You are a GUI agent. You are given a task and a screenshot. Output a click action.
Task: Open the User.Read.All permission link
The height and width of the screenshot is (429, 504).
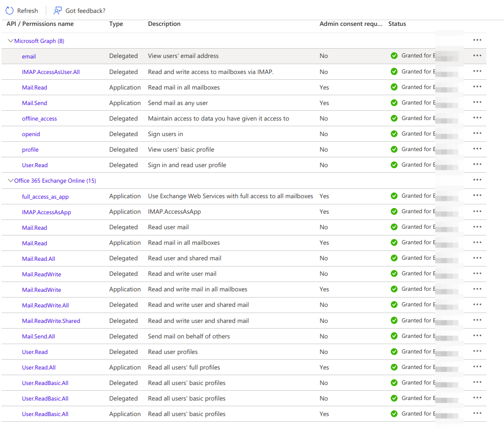39,367
